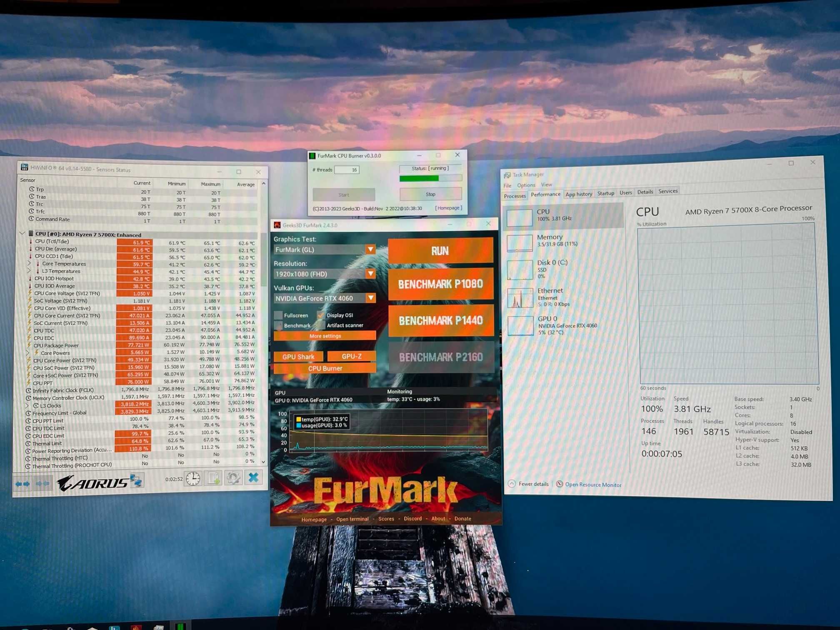
Task: Close sensors with HWiNFO blue X icon
Action: [253, 477]
